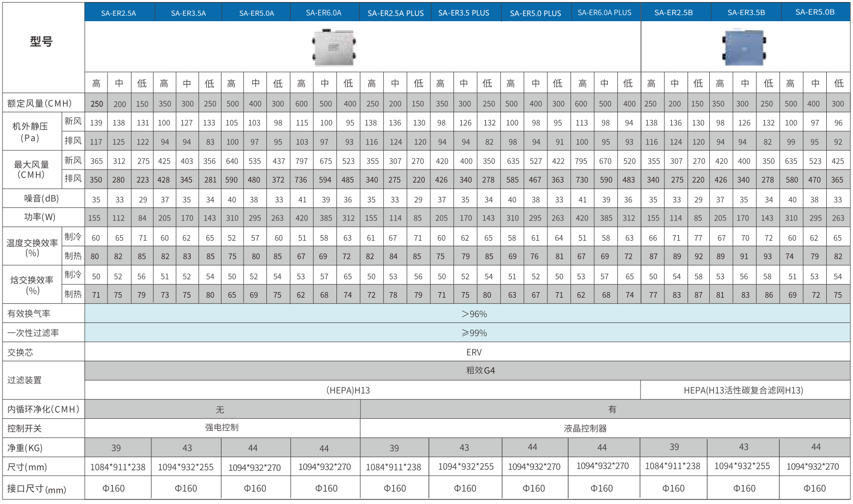Click the max airflow value 795
The height and width of the screenshot is (504, 853).
(x=581, y=161)
